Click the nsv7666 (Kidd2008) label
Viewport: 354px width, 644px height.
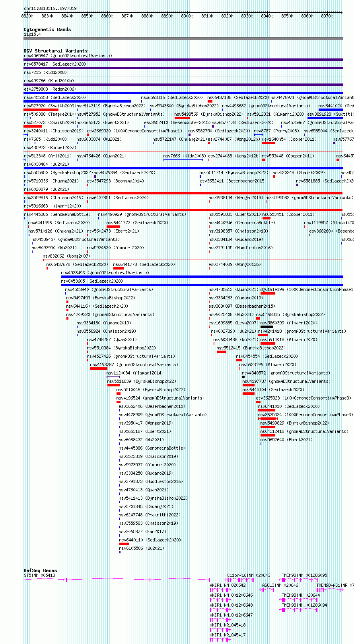tap(185, 156)
